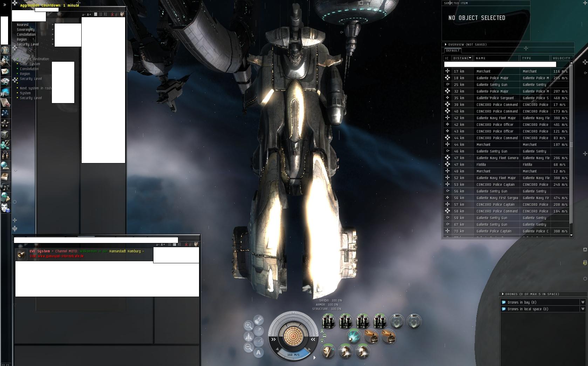Decrease chat font size with a- button
This screenshot has width=588, height=366.
point(158,245)
